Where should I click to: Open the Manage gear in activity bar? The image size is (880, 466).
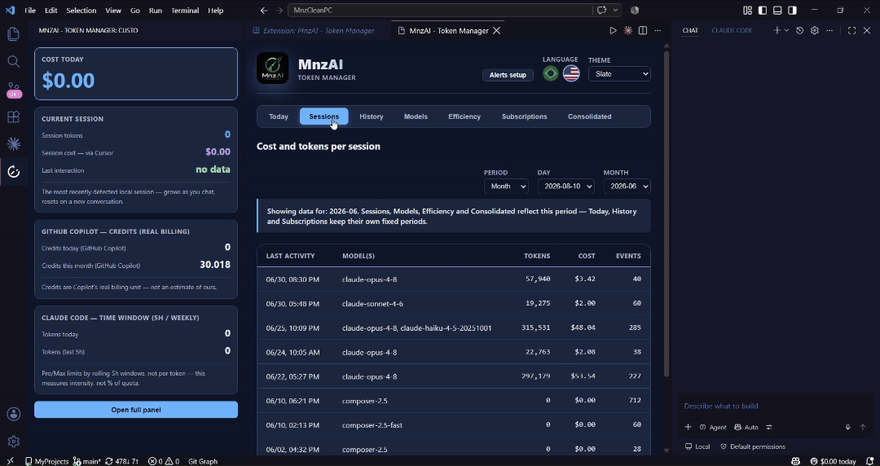[13, 441]
